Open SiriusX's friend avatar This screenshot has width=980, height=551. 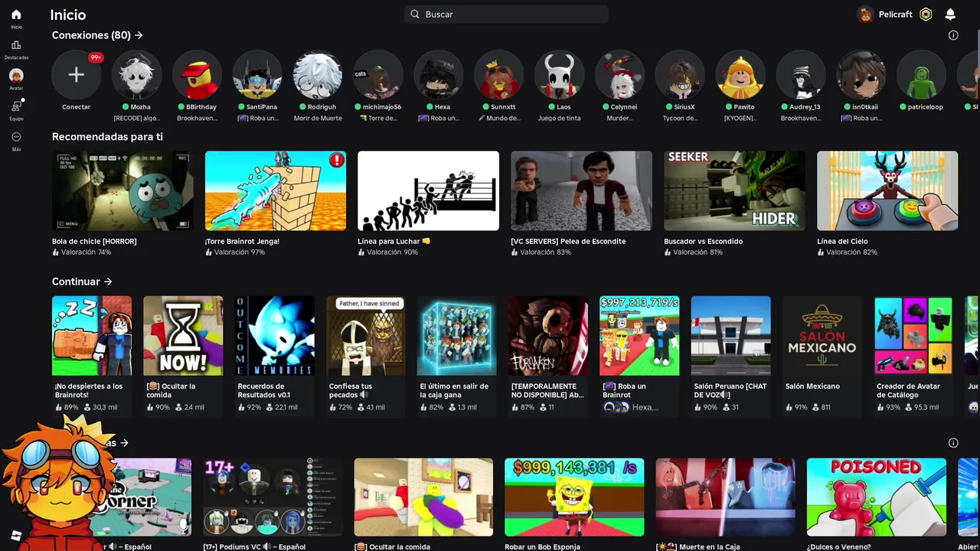(681, 74)
